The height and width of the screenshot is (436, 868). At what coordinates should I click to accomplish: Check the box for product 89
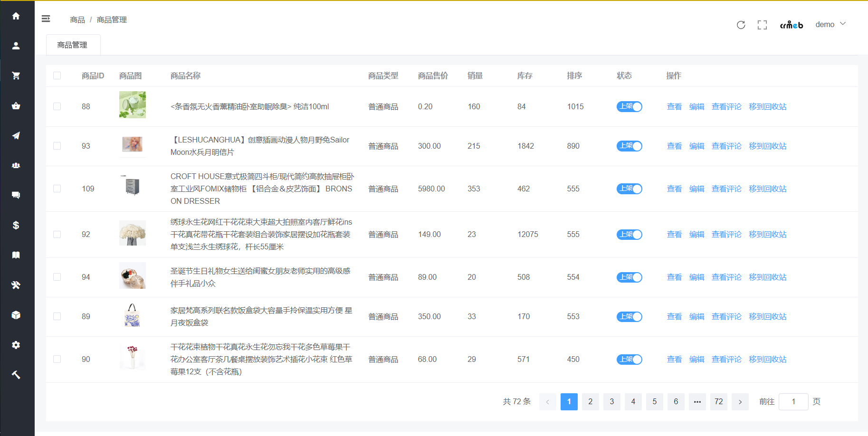click(x=57, y=316)
